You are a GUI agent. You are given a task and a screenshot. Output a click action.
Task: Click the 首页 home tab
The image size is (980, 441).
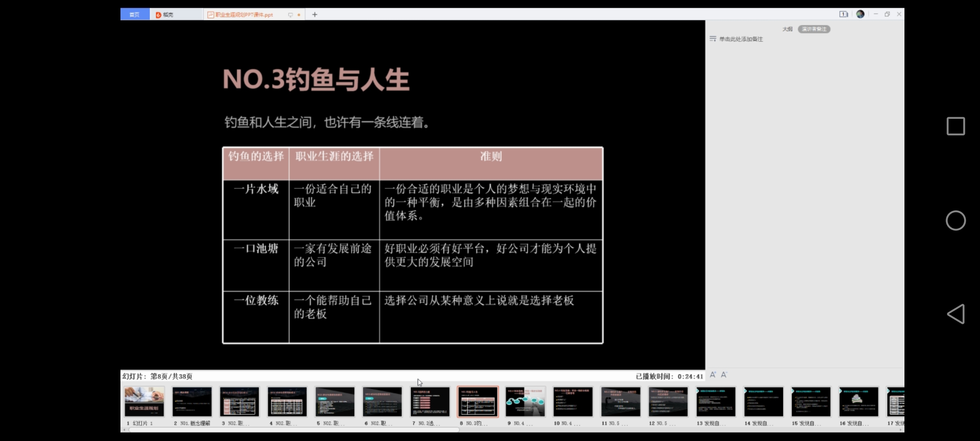pos(134,14)
